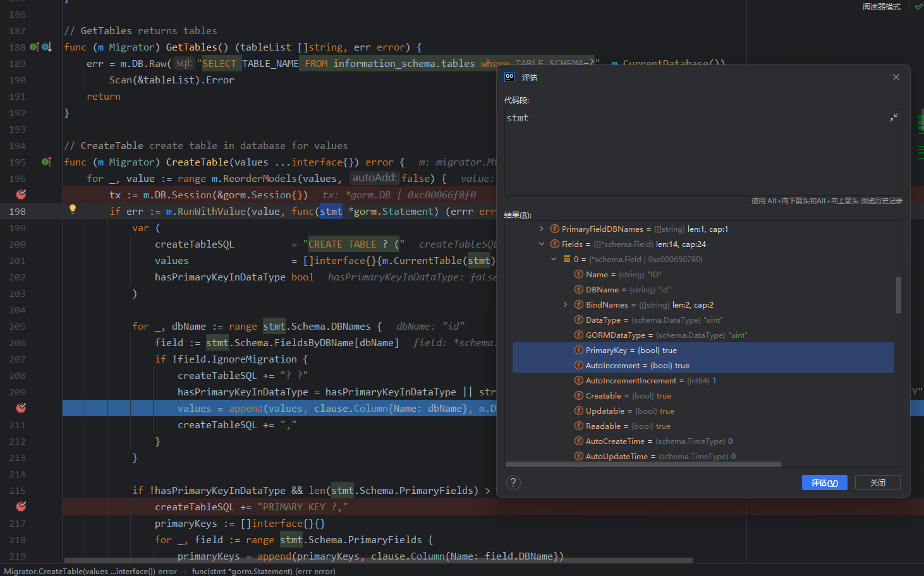Viewport: 924px width, 576px height.
Task: Open help with the question mark button
Action: pos(513,483)
